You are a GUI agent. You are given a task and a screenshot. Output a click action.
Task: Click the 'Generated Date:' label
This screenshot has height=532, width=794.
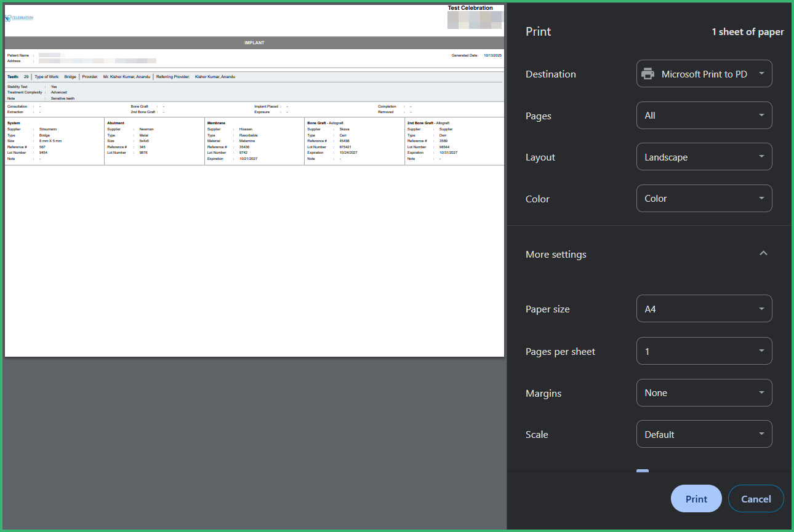point(465,55)
